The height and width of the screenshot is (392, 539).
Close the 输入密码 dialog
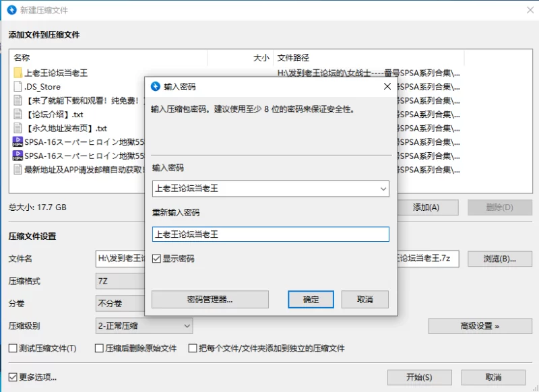coord(387,86)
